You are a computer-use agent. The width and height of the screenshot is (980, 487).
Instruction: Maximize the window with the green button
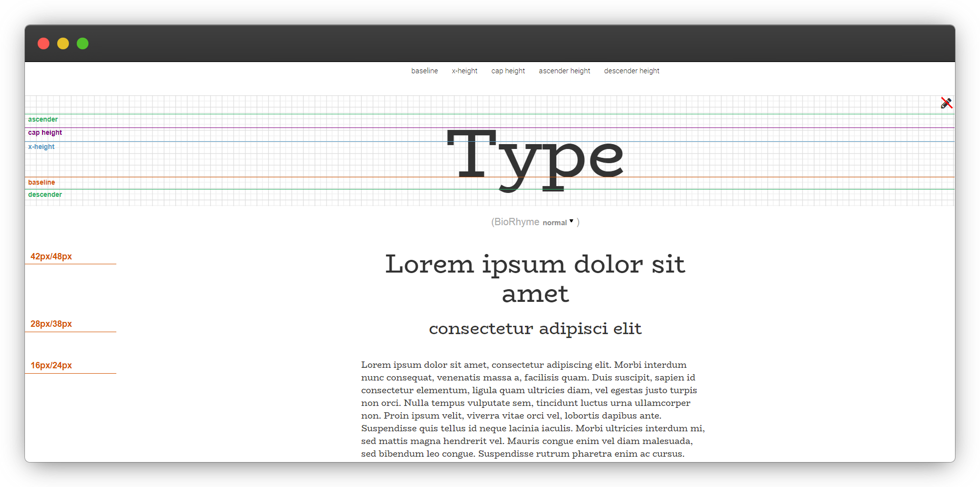point(83,43)
